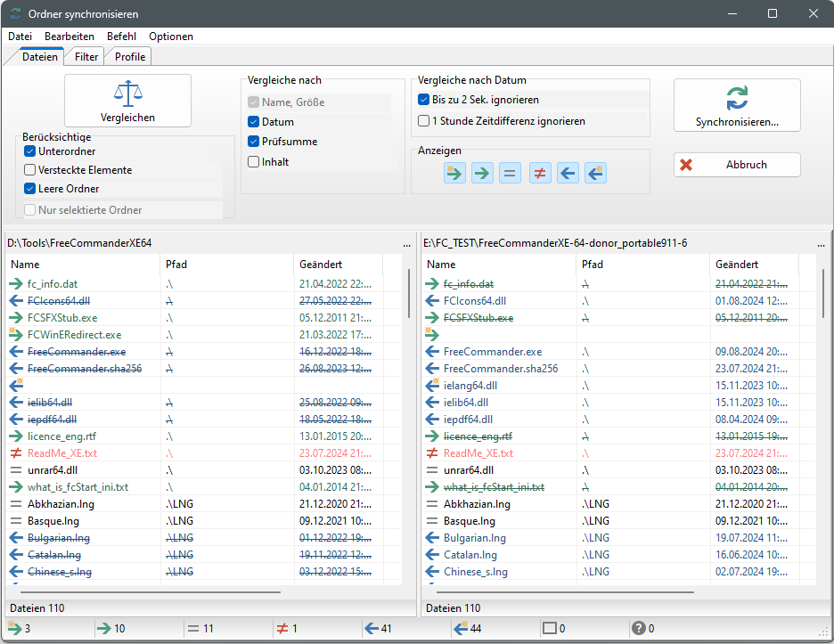
Task: Click the right pane vertical scrollbar
Action: (824, 294)
